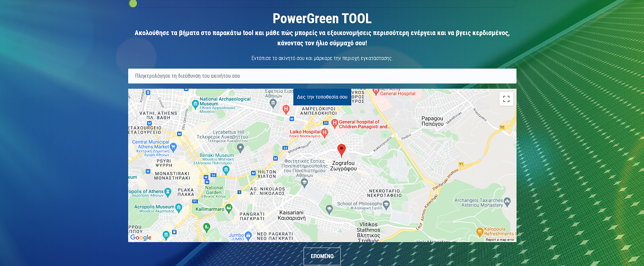Focus the property address input field
The width and height of the screenshot is (644, 266).
click(x=322, y=76)
